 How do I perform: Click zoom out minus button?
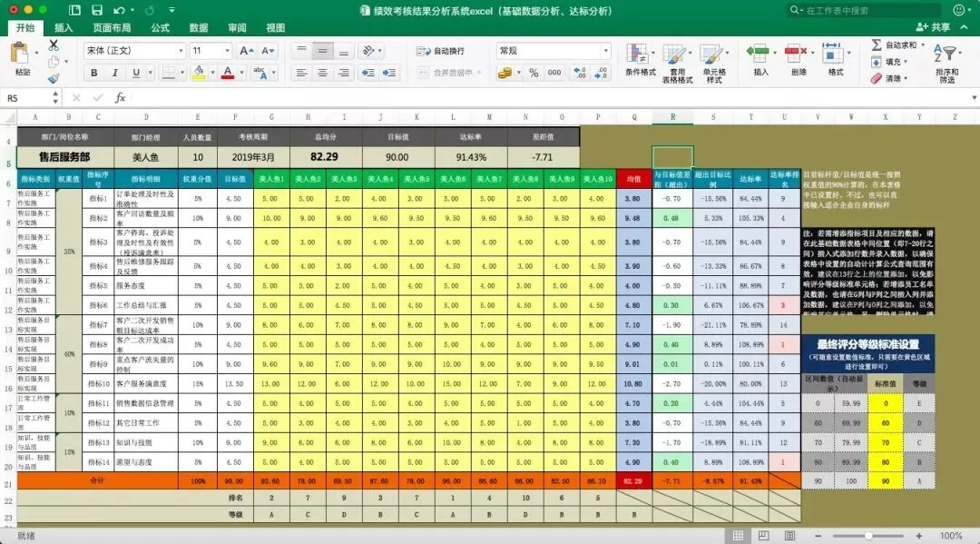click(818, 536)
